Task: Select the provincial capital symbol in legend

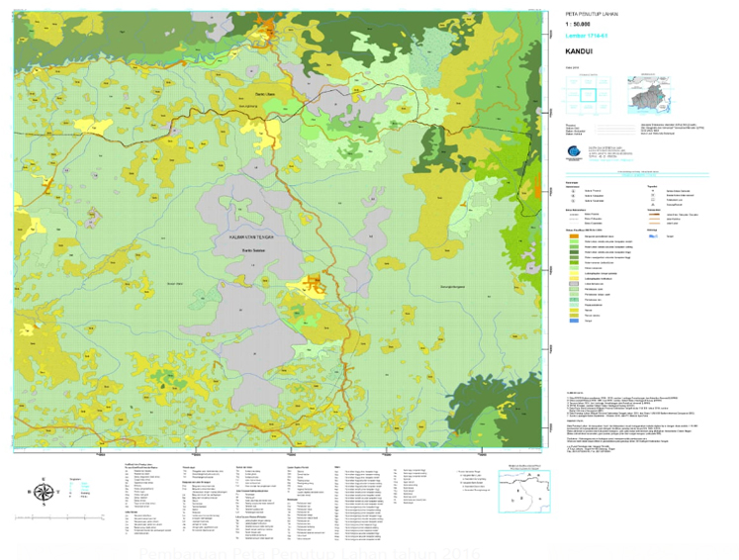Action: (x=571, y=190)
